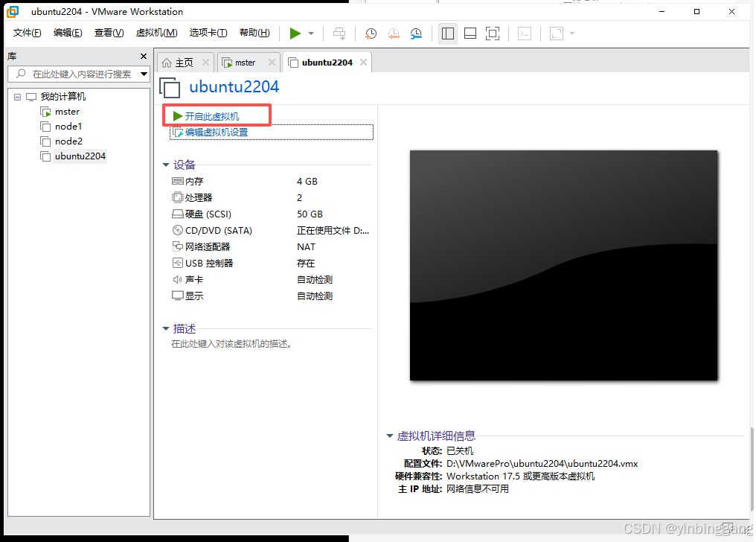The image size is (756, 542).
Task: Click the 内存 memory device row
Action: coord(270,182)
